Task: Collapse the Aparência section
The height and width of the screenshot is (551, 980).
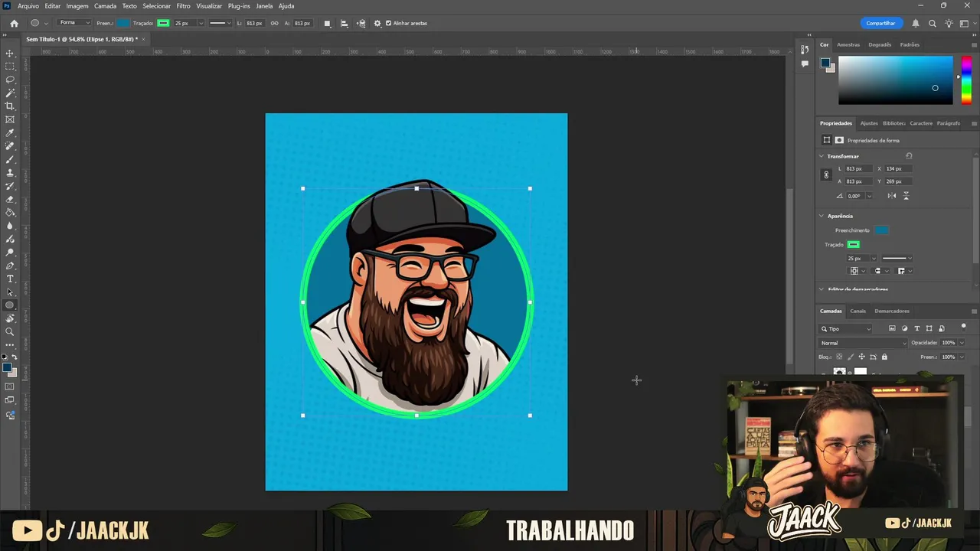Action: pos(822,216)
